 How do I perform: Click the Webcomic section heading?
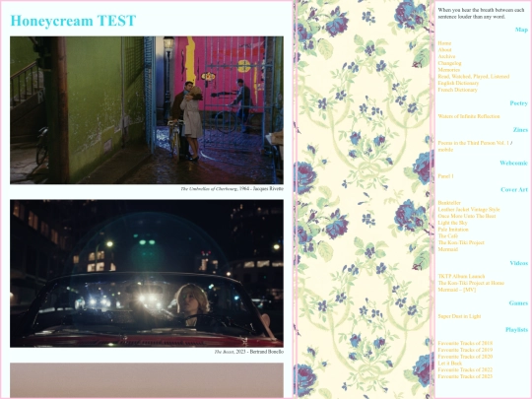pyautogui.click(x=513, y=163)
